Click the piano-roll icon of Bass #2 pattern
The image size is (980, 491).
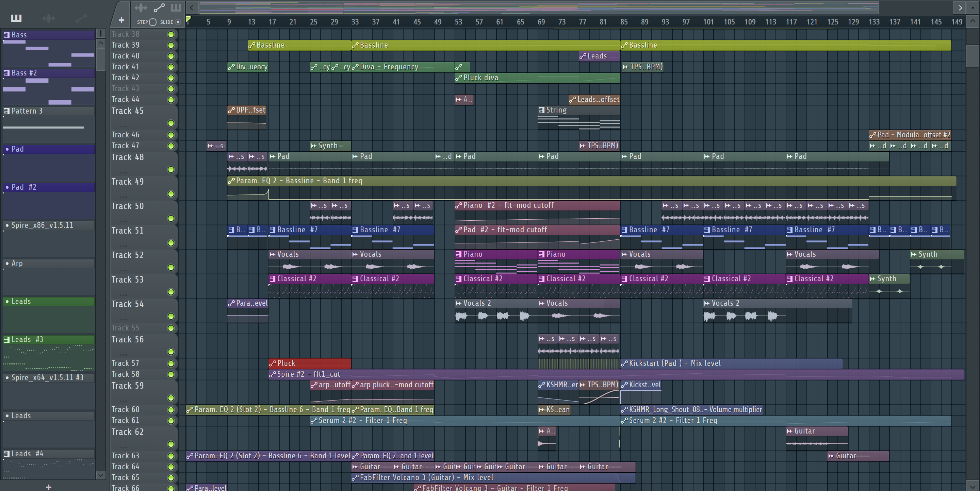6,73
